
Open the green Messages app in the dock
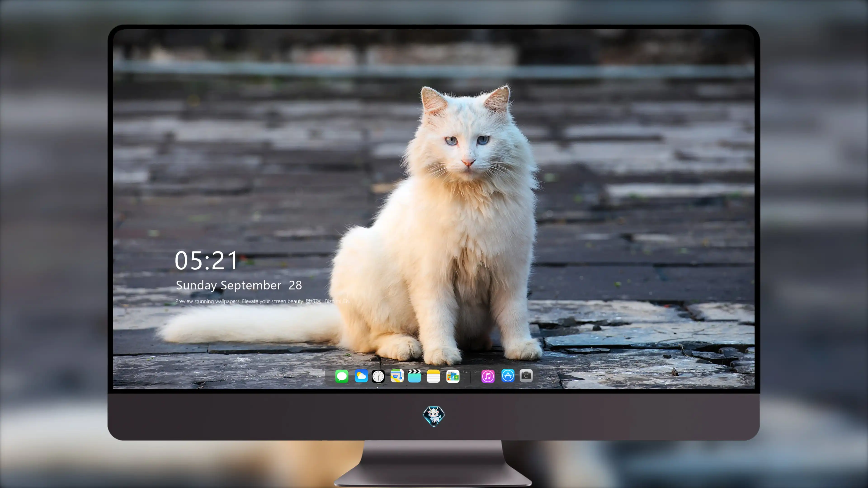[x=342, y=376]
